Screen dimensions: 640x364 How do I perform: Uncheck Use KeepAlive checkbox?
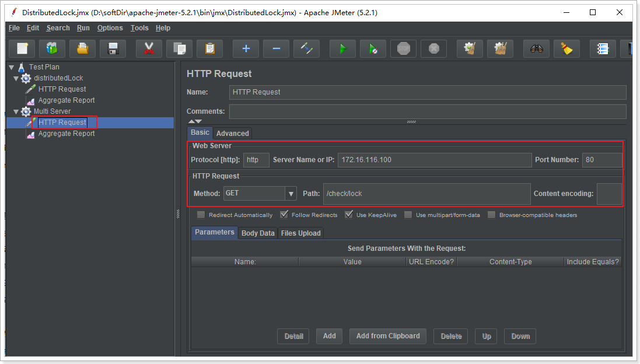click(x=348, y=215)
